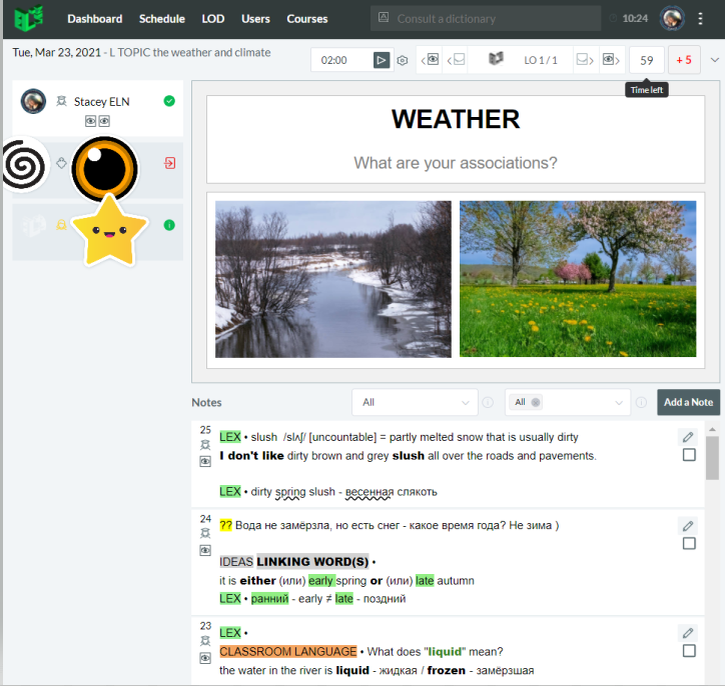This screenshot has width=725, height=686.
Task: Tick the checkbox for note 23
Action: tap(689, 651)
